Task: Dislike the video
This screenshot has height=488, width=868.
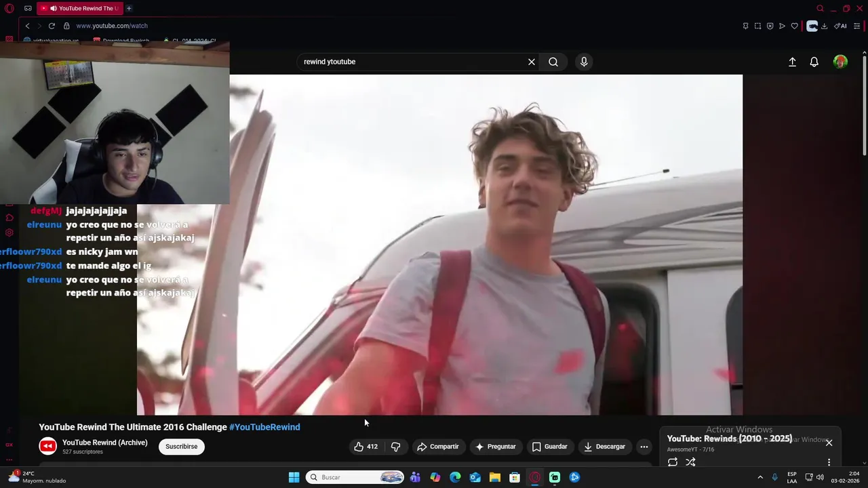Action: coord(396,447)
